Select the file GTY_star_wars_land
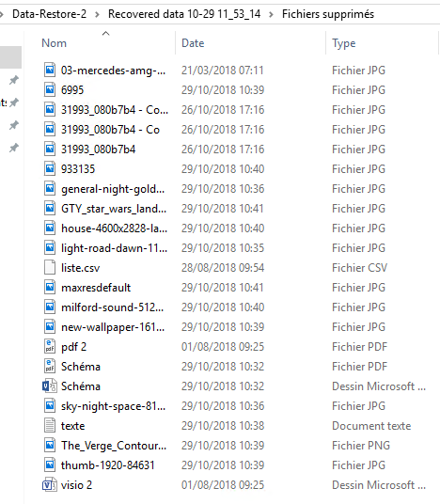The image size is (440, 504). click(x=114, y=209)
